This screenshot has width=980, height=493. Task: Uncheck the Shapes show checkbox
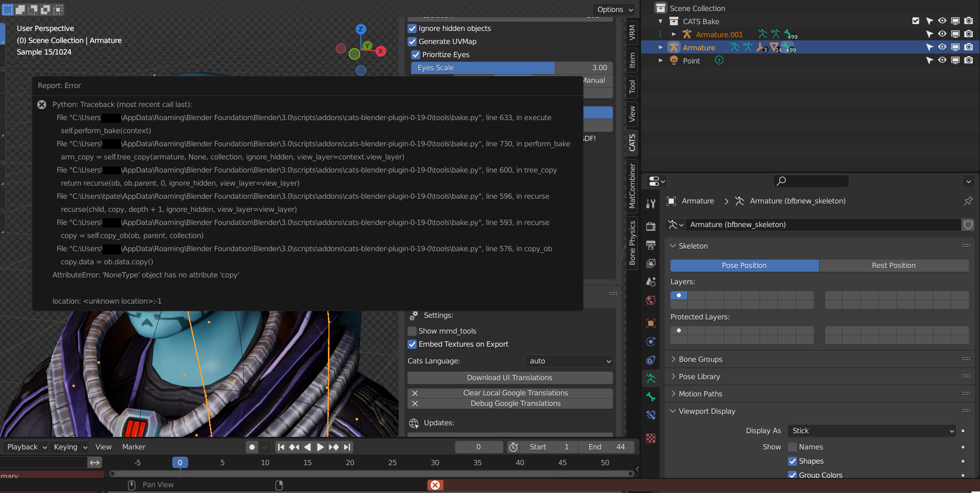tap(793, 461)
